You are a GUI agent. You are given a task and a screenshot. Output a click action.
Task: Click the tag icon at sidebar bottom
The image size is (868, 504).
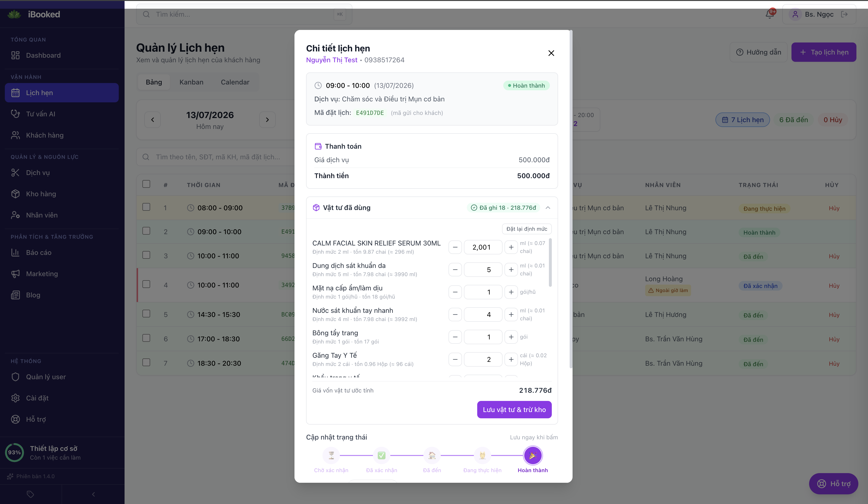coord(30,494)
